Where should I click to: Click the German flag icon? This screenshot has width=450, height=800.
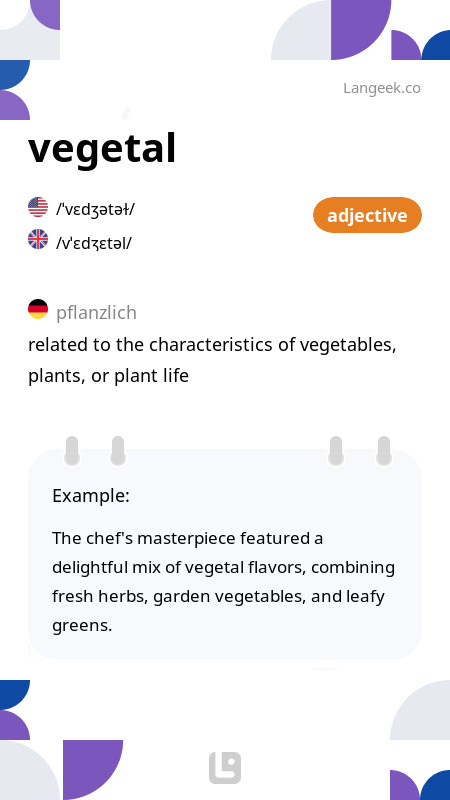[x=38, y=309]
